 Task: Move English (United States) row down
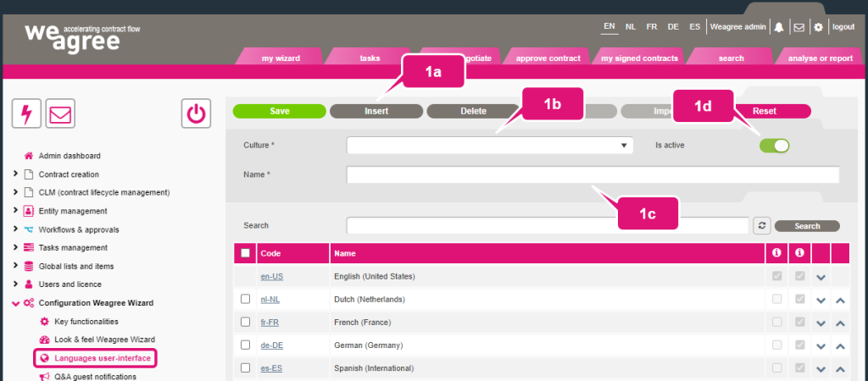tap(821, 277)
